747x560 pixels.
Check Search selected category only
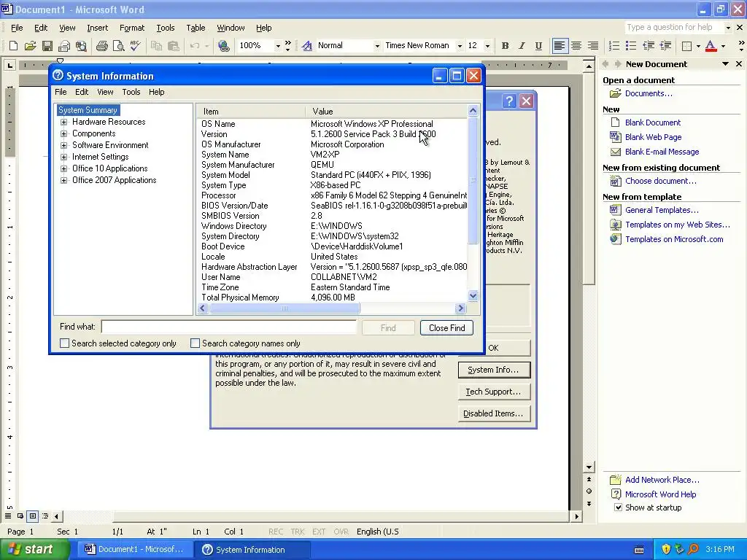coord(64,343)
